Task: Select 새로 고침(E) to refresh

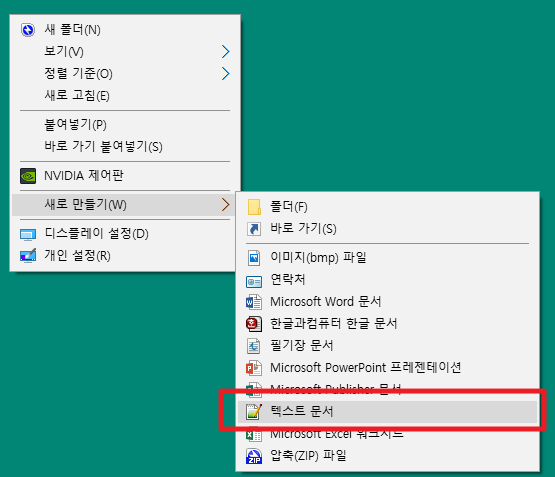Action: coord(125,96)
